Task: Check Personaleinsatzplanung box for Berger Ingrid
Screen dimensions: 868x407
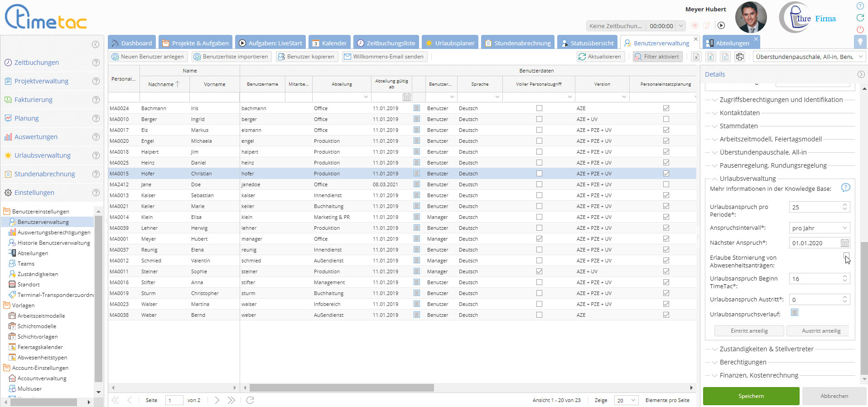Action: tap(666, 119)
